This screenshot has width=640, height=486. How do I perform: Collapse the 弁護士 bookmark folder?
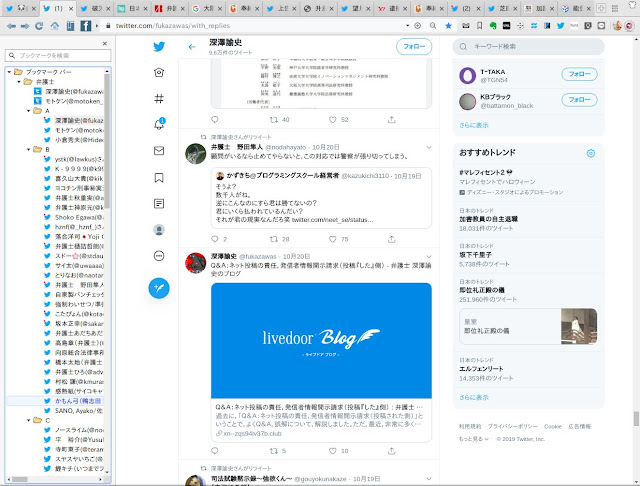point(19,82)
